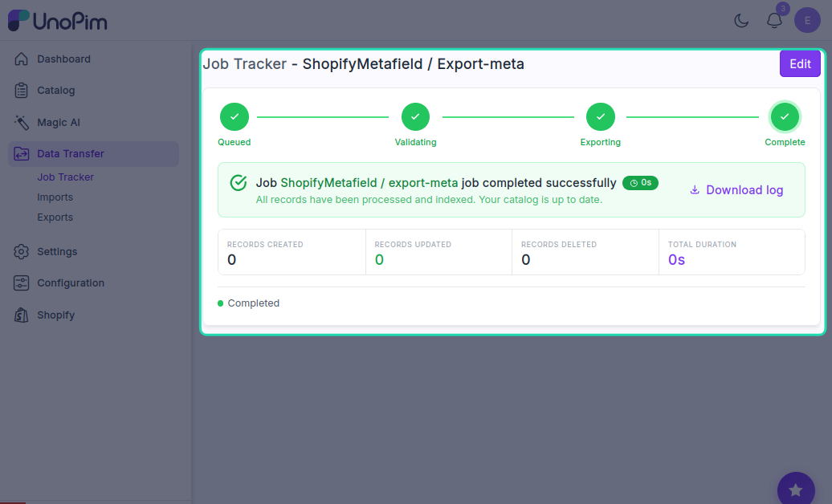Open notifications bell icon
Image resolution: width=832 pixels, height=504 pixels.
774,21
